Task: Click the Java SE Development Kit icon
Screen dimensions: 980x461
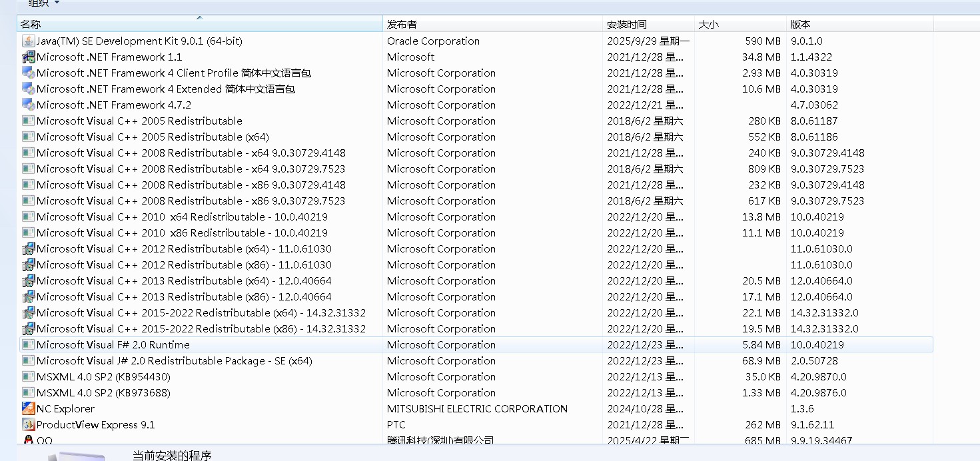Action: tap(28, 41)
